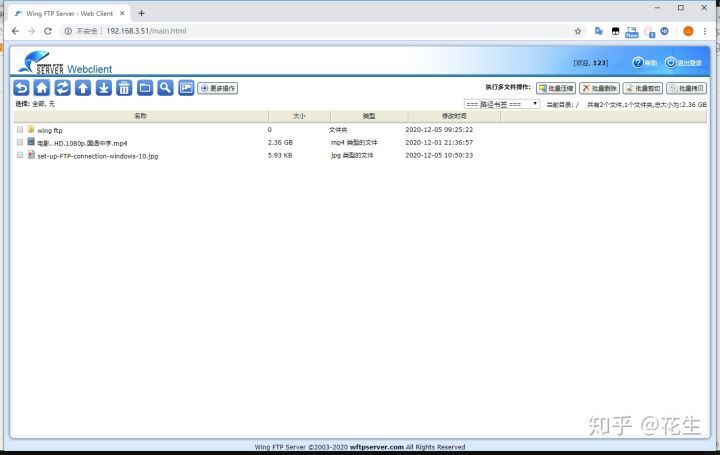Click the trash can Delete icon
This screenshot has height=455, width=720.
click(x=124, y=88)
